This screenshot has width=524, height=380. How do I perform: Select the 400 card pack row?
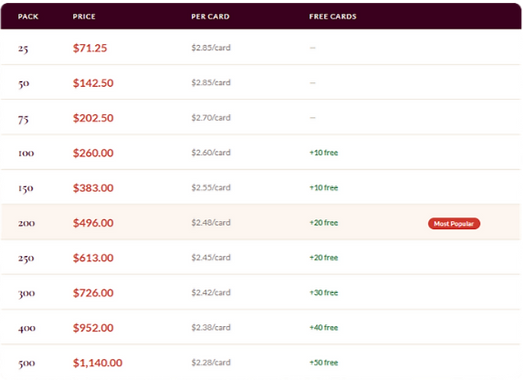(x=261, y=327)
